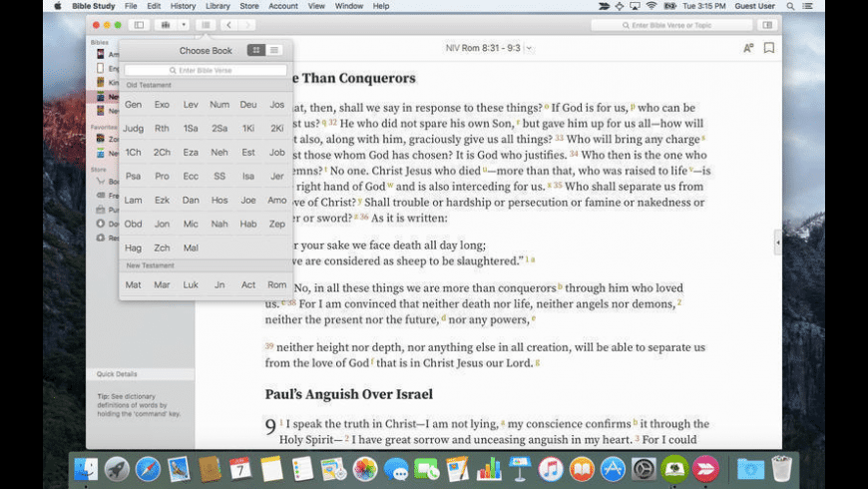
Task: Select the book Gen
Action: click(x=133, y=104)
